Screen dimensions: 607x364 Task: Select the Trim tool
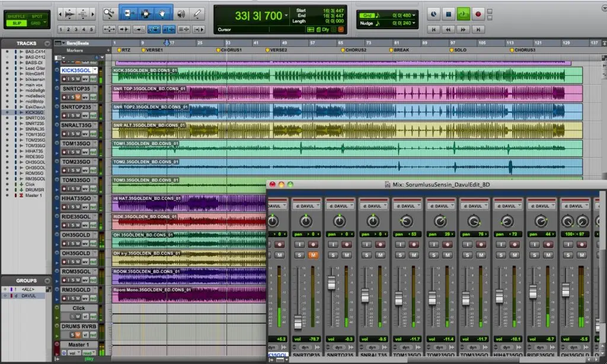click(129, 12)
